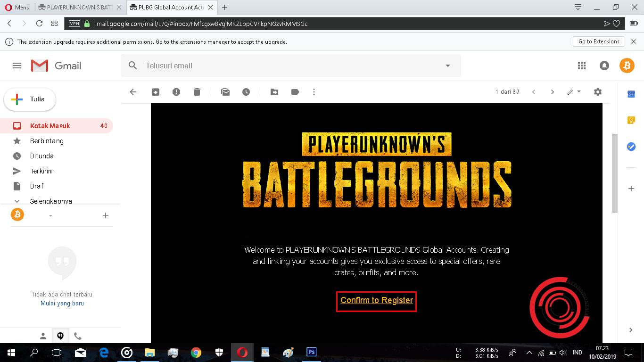Image resolution: width=644 pixels, height=362 pixels.
Task: Open Google notifications bell
Action: 604,66
